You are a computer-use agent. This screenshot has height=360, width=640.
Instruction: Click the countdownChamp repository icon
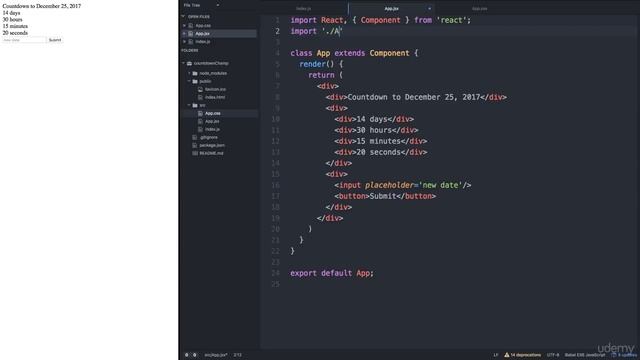click(189, 63)
